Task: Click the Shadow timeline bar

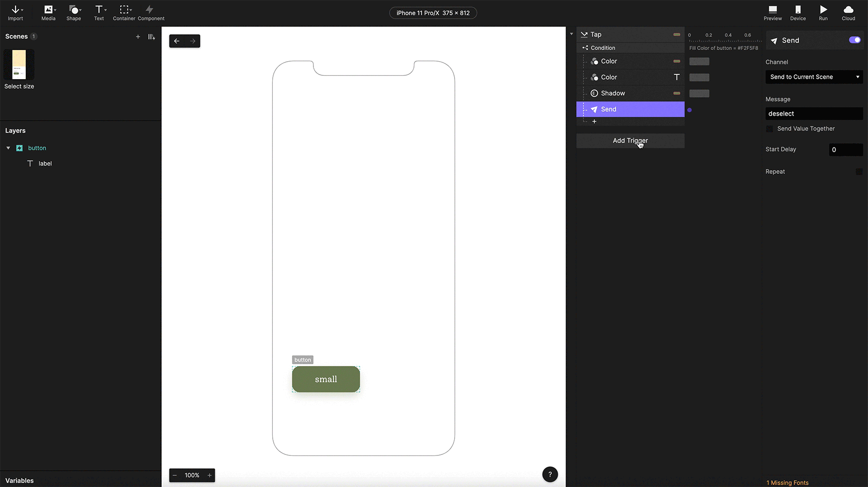Action: pos(699,93)
